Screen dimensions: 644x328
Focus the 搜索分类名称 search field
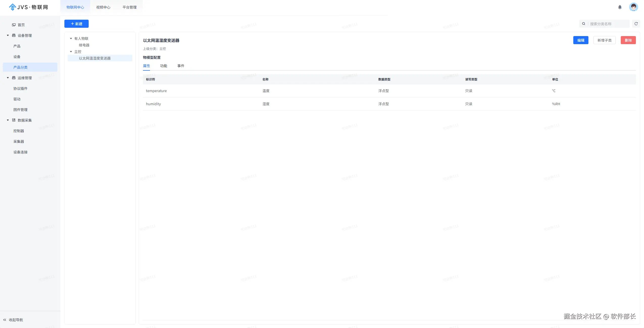[608, 24]
